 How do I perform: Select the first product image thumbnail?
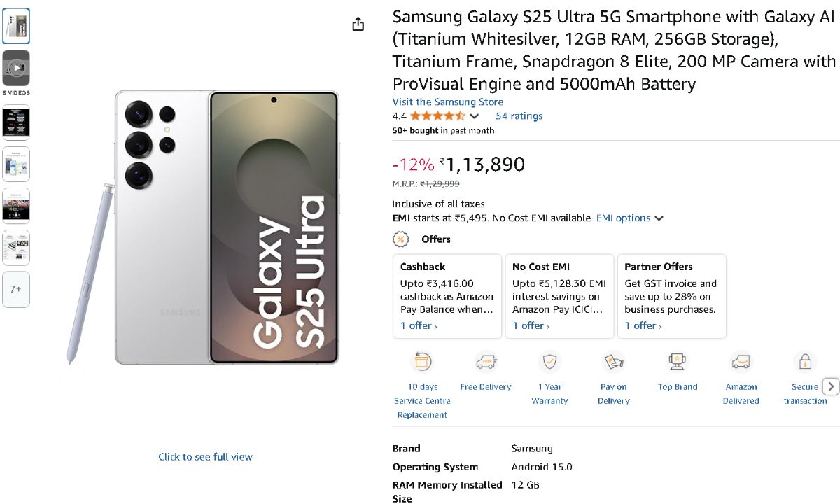(16, 27)
